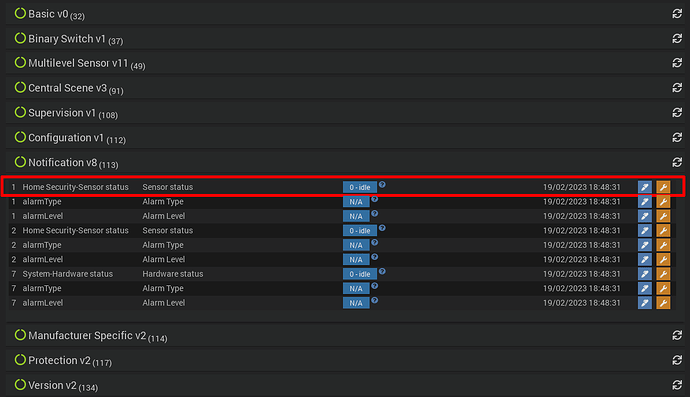Refresh the Basic v0 command class
Screen dimensions: 690x397
point(677,14)
